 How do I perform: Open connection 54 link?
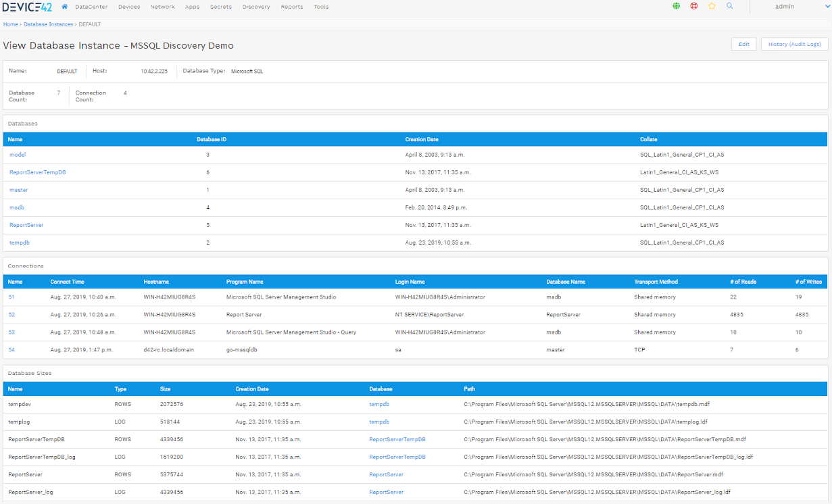(11, 349)
